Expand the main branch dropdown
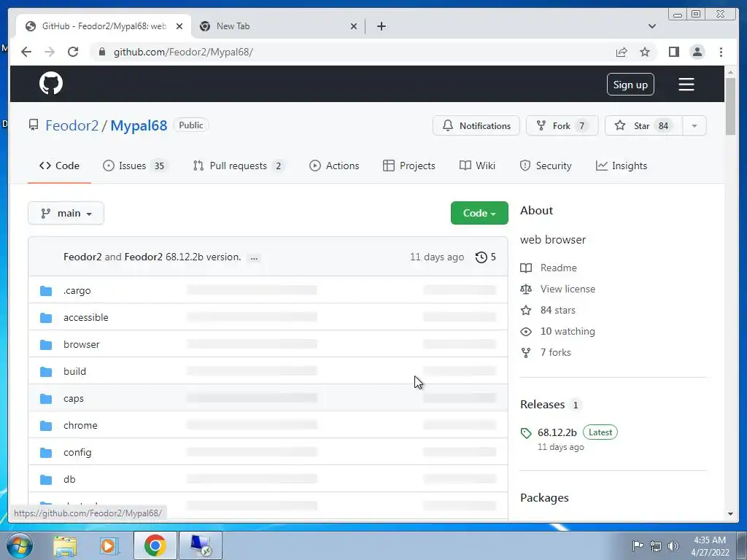Viewport: 747px width, 560px height. pos(66,214)
